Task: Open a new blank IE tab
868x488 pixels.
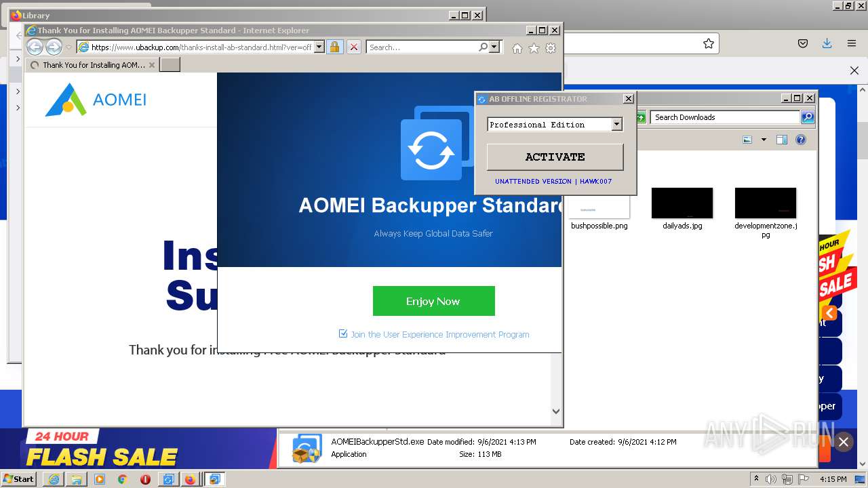Action: 170,65
